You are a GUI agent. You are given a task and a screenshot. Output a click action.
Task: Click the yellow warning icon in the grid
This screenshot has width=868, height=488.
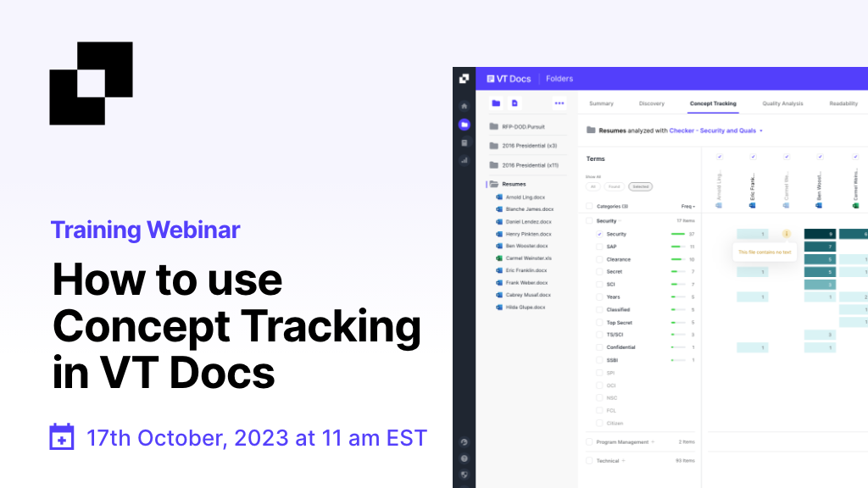click(787, 234)
